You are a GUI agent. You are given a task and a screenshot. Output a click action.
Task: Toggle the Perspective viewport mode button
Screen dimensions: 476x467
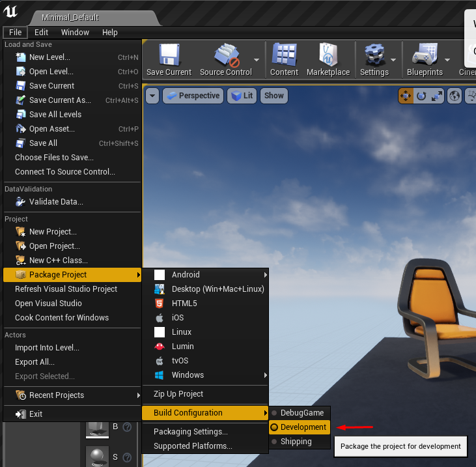193,96
